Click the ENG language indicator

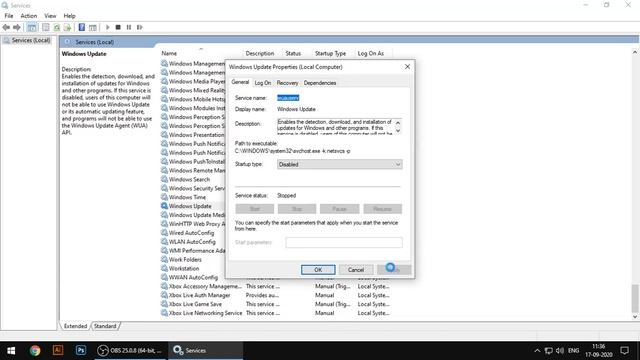tap(573, 351)
